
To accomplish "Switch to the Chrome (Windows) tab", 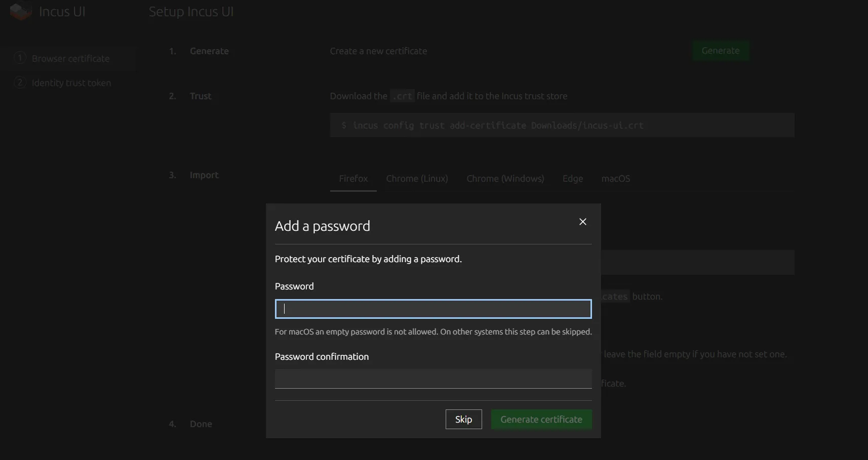I will pyautogui.click(x=505, y=179).
